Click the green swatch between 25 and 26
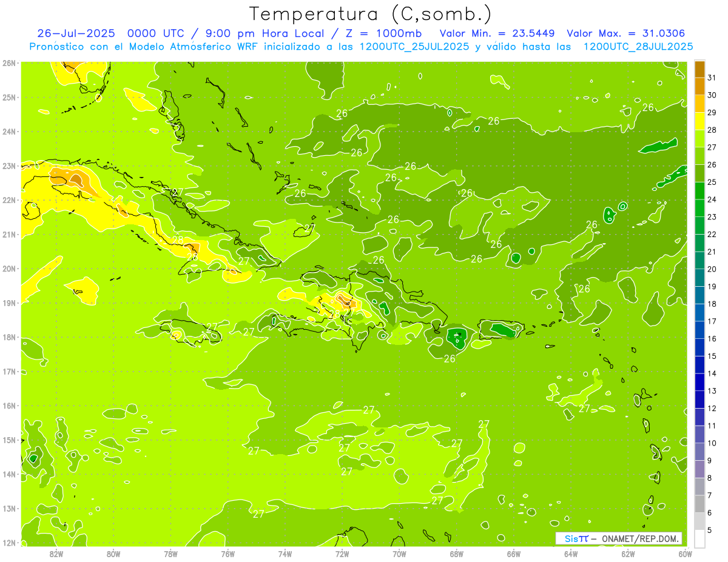The image size is (728, 562). pyautogui.click(x=699, y=173)
